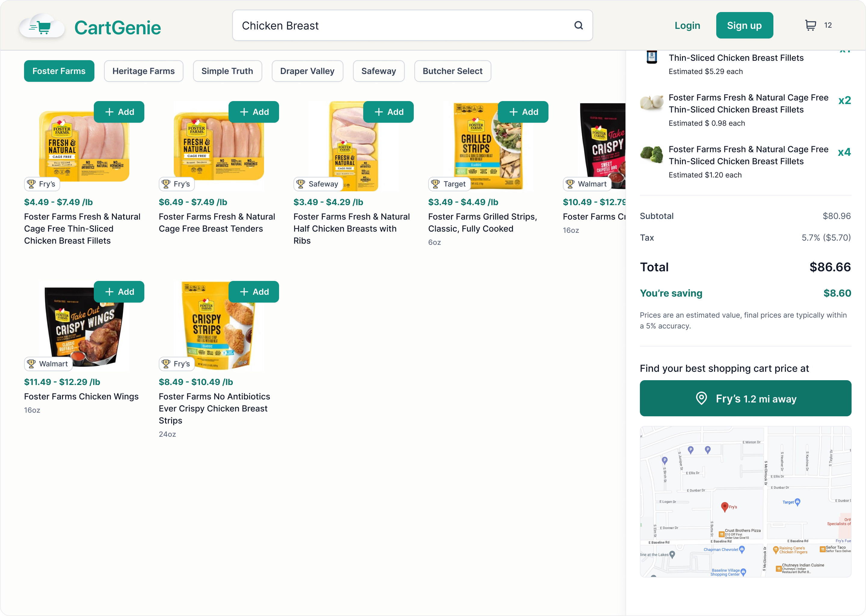Select the Butcher Select brand filter
The height and width of the screenshot is (616, 866).
(452, 71)
